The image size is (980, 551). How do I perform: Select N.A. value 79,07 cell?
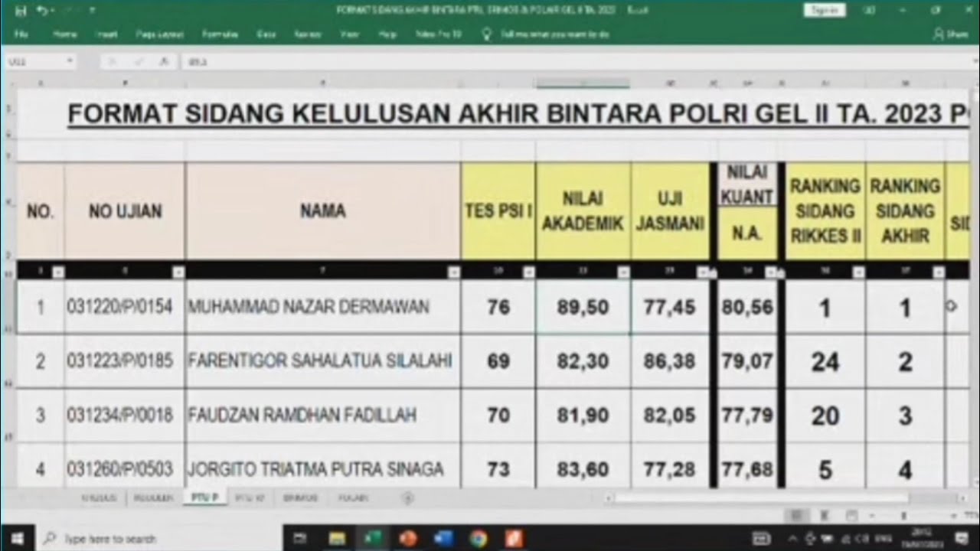pos(747,361)
